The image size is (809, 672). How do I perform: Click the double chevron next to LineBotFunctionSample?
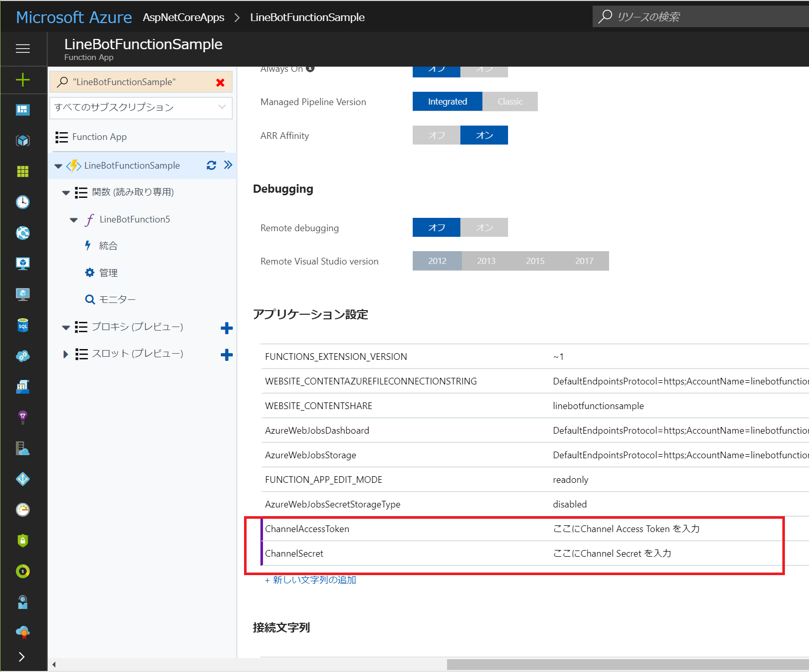click(x=228, y=165)
